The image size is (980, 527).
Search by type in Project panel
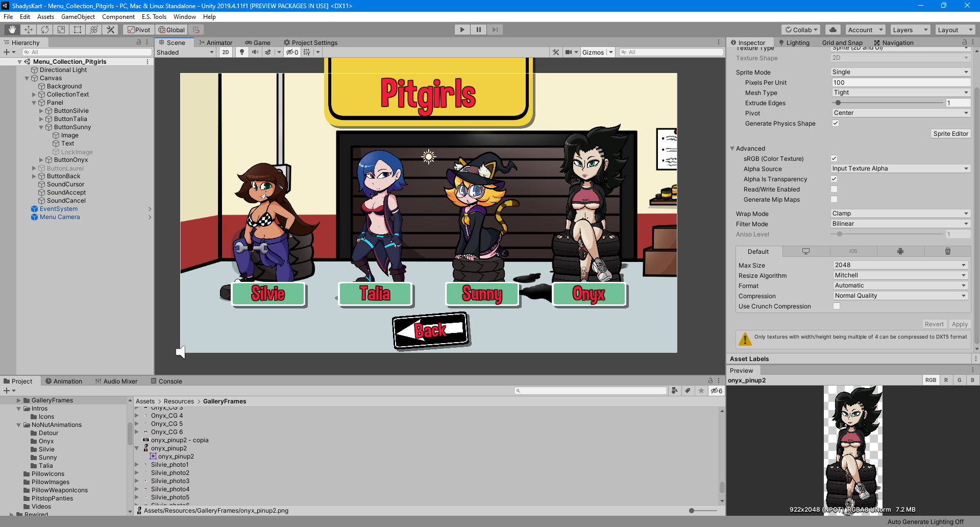point(675,391)
